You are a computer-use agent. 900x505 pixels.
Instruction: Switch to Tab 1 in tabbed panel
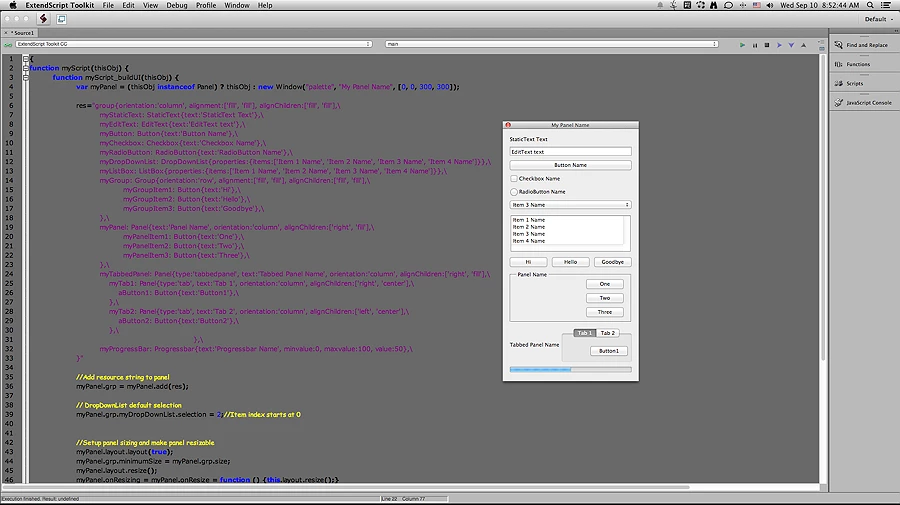click(584, 333)
